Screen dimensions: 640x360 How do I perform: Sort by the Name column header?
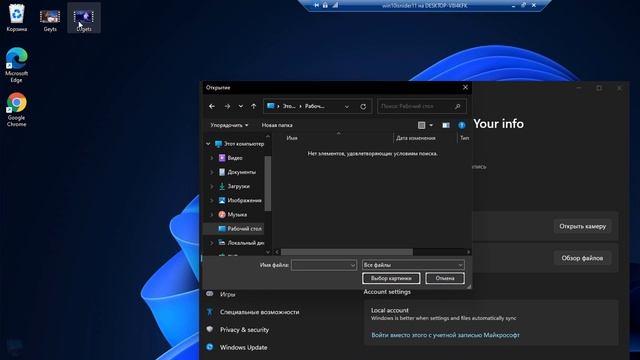click(292, 138)
